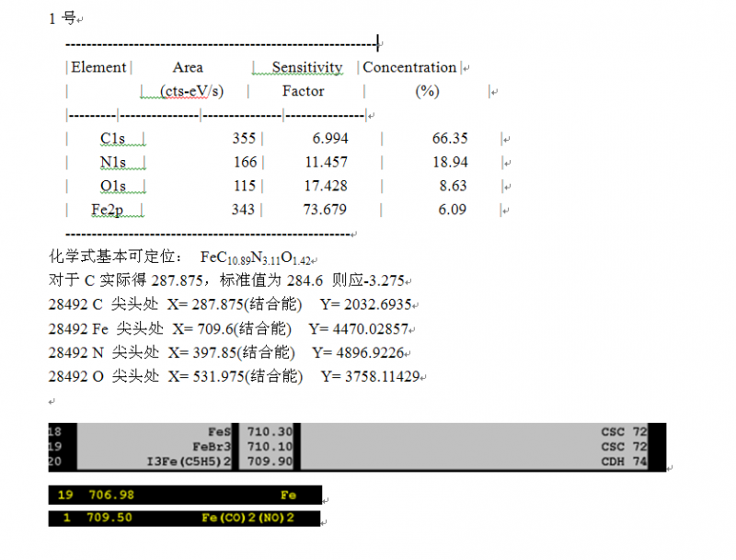The height and width of the screenshot is (560, 736).
Task: Click the '28492 N' line label
Action: 76,353
